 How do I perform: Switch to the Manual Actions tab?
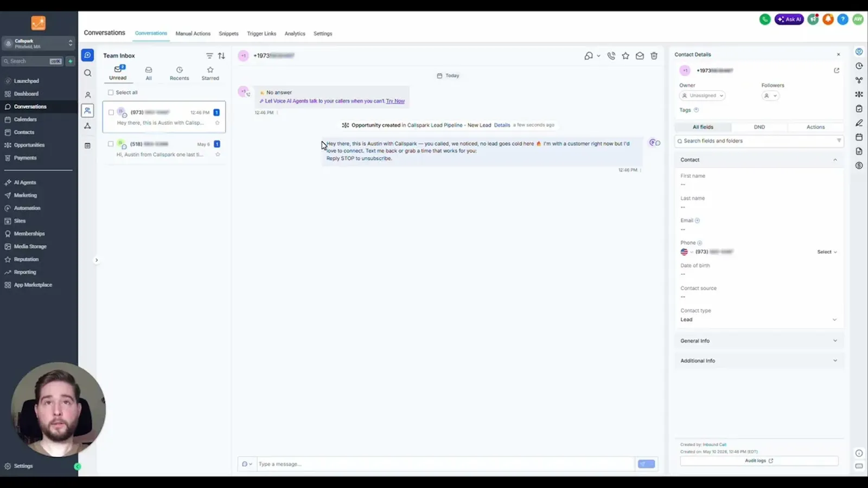point(193,34)
